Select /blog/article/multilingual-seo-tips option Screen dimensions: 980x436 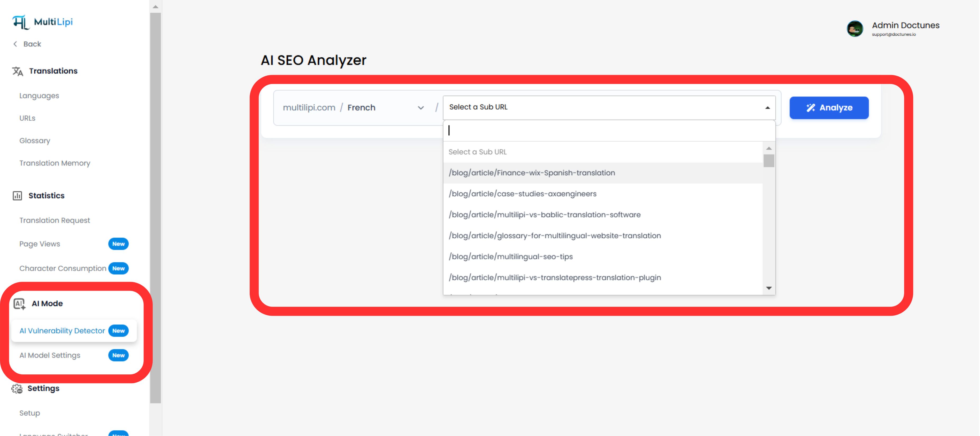click(603, 256)
